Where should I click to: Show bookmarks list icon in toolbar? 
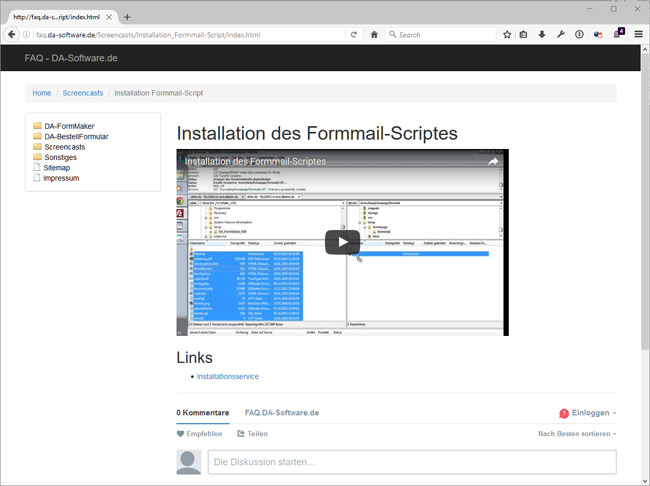click(524, 34)
